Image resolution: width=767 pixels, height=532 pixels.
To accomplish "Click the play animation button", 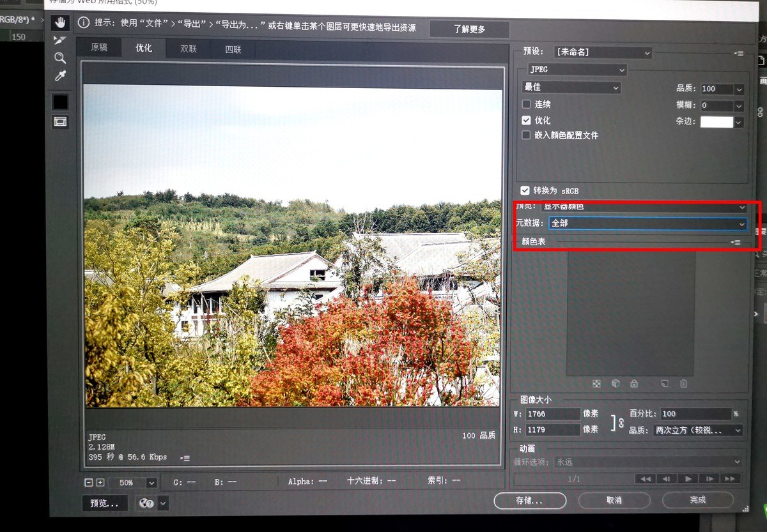I will coord(688,478).
